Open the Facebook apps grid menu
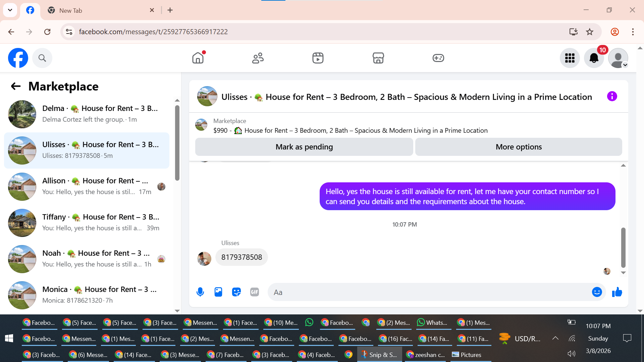Screen dimensions: 644x362 coord(570,58)
